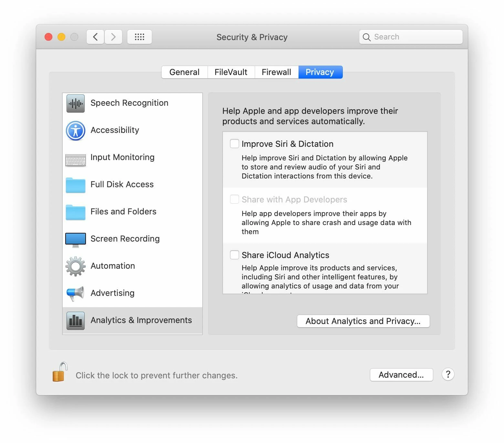Select the Privacy tab
Image resolution: width=504 pixels, height=443 pixels.
[320, 72]
